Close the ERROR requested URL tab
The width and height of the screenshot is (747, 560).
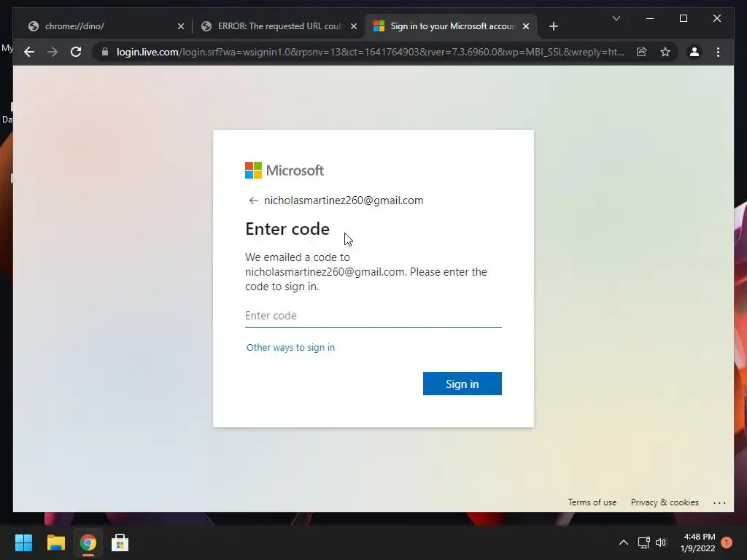click(x=354, y=26)
